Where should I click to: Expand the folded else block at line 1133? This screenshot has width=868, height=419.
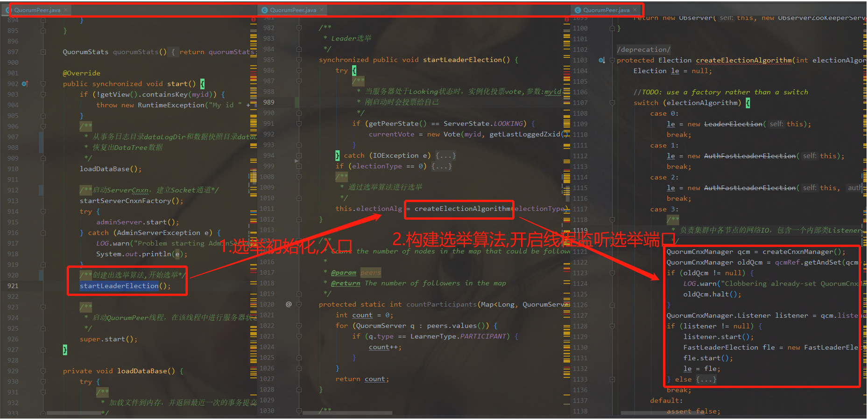click(612, 379)
